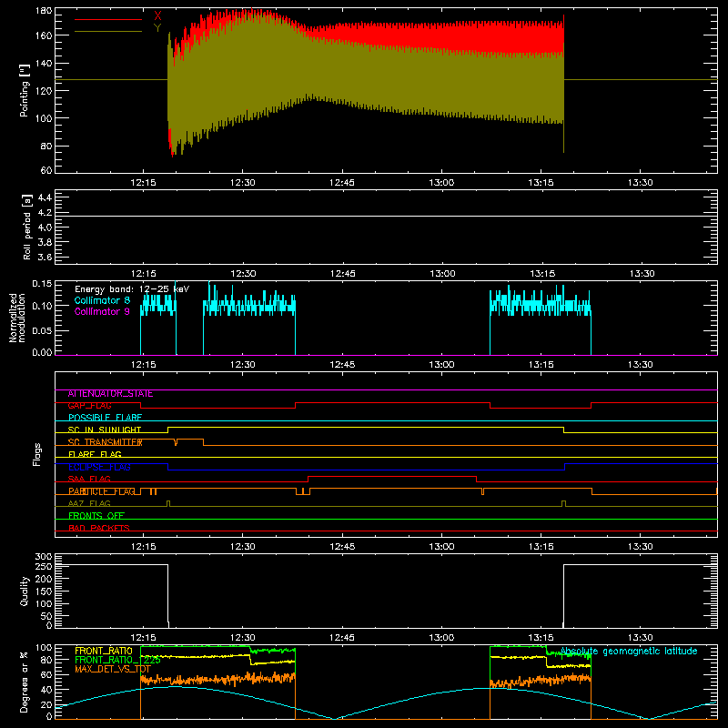Click the 'Collimator 8' legend entry

(102, 300)
